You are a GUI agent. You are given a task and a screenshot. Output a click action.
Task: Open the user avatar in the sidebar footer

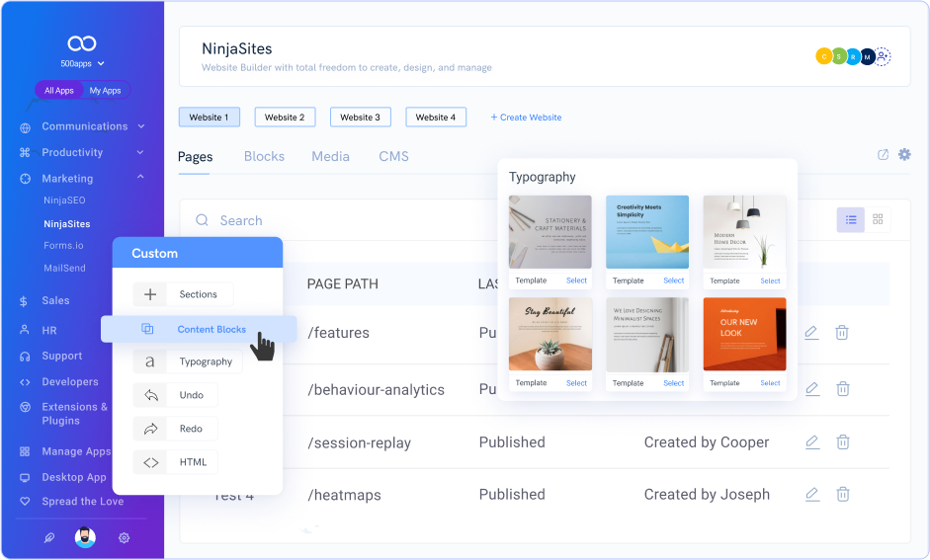[x=86, y=538]
